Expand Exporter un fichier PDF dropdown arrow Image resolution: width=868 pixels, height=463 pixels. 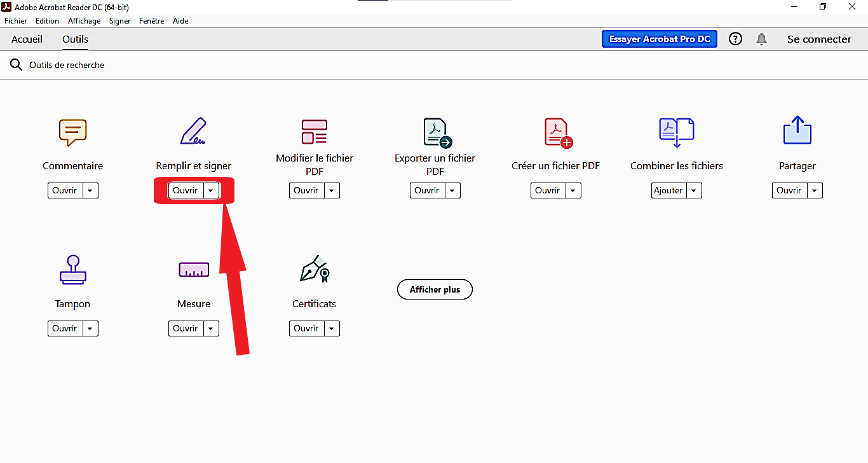(452, 190)
